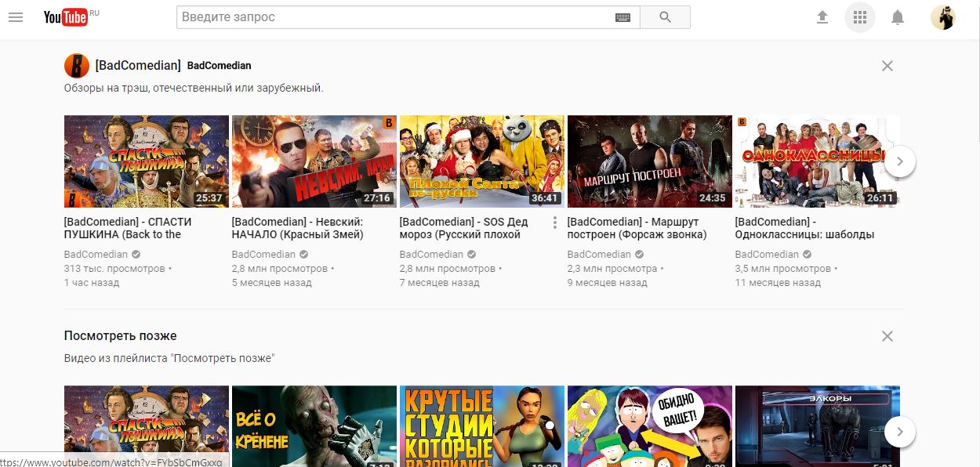Open title '[BadComedian] - Маршрут построен'
Image resolution: width=980 pixels, height=467 pixels.
click(637, 228)
